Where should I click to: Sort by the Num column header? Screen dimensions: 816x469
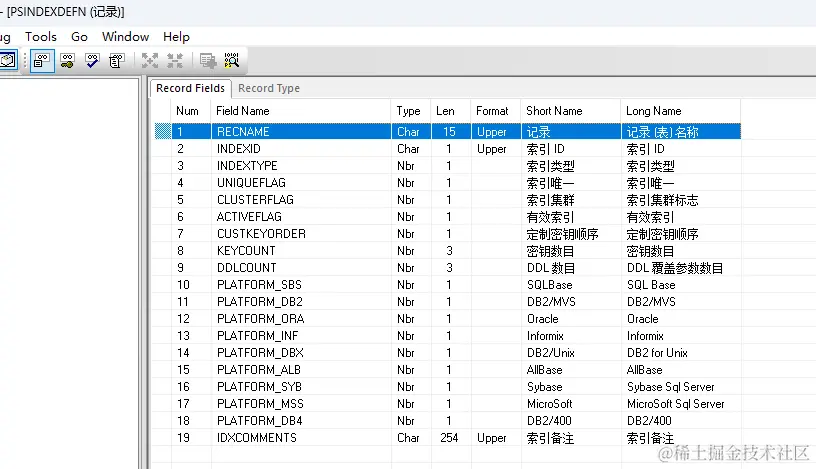click(187, 111)
